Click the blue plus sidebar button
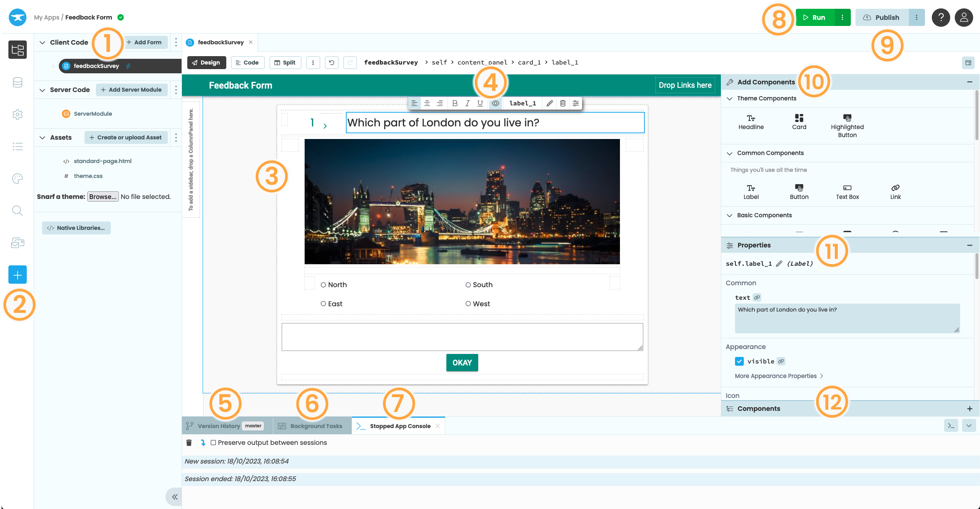Screen dimensions: 980x509 (18, 275)
